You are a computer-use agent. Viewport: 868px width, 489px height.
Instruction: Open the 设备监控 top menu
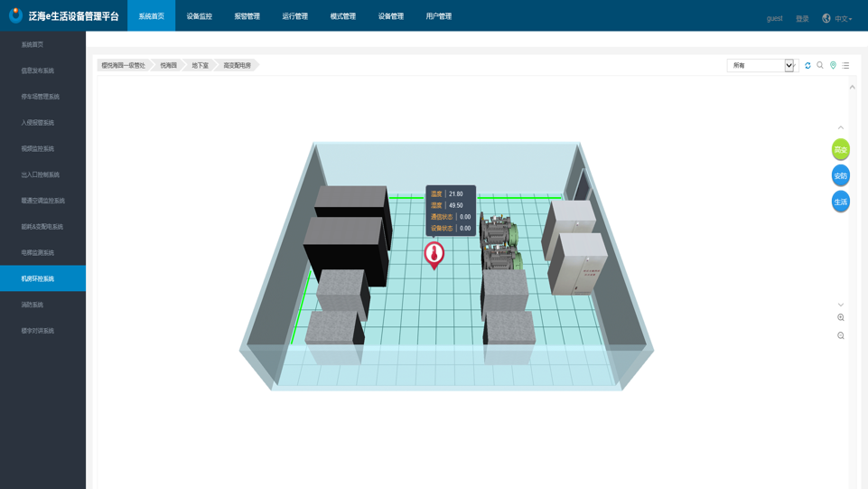point(199,16)
